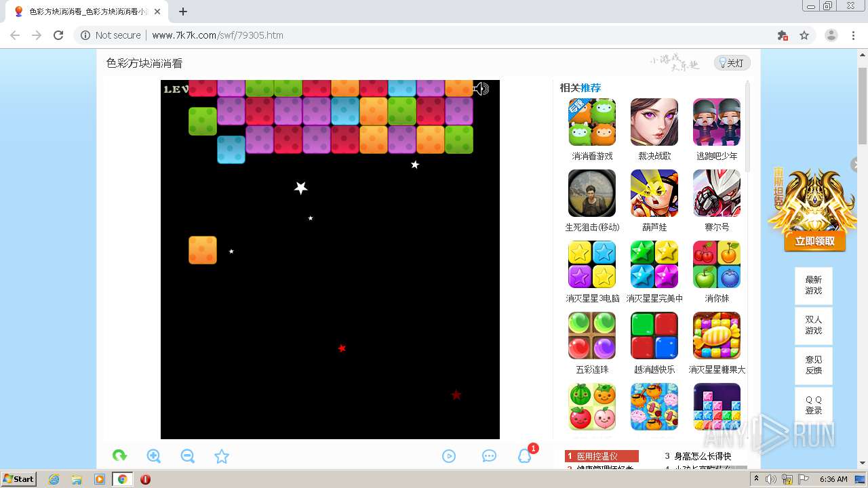The image size is (868, 488).
Task: Open the Chrome profile avatar icon
Action: coord(831,35)
